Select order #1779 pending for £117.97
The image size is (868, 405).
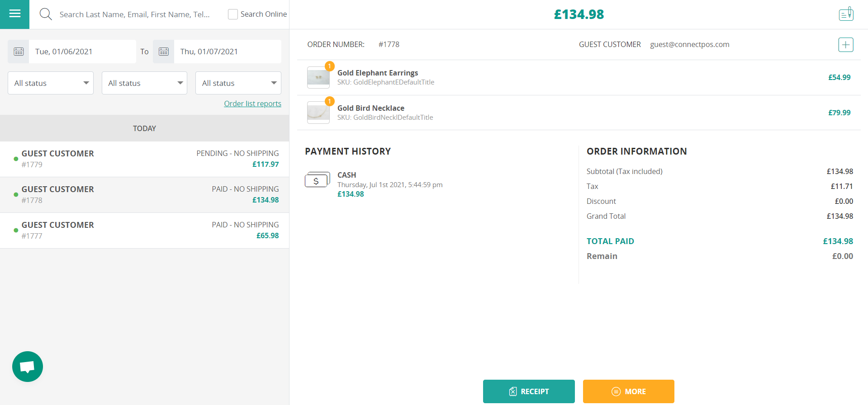coord(144,159)
